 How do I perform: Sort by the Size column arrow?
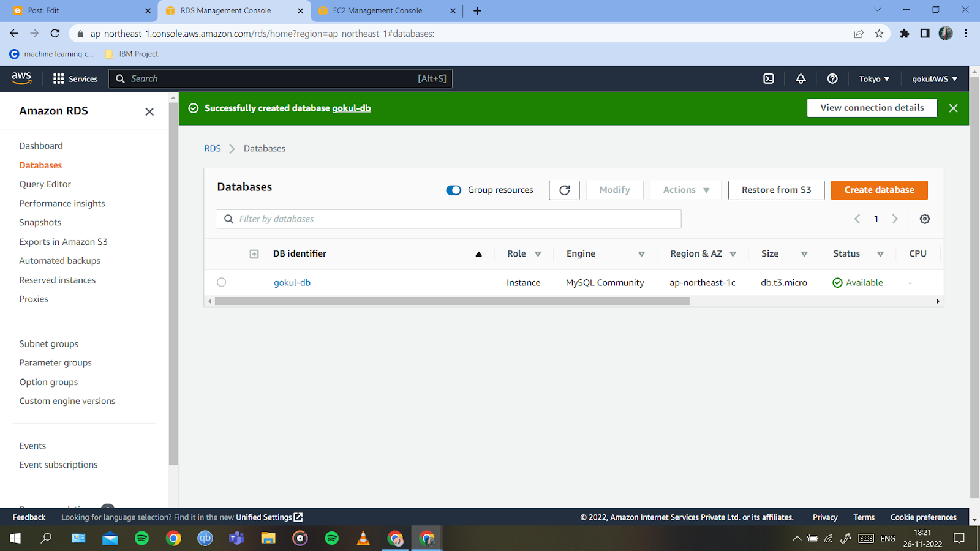pyautogui.click(x=804, y=254)
